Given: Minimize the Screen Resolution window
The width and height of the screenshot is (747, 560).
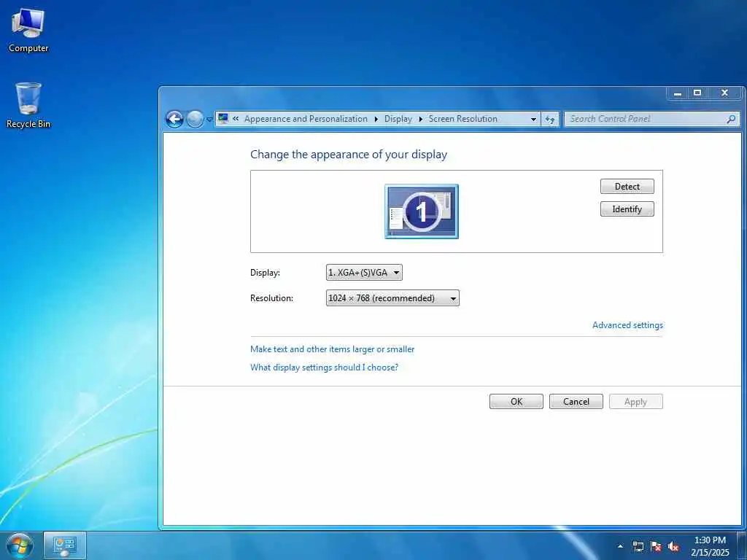Looking at the screenshot, I should (677, 93).
